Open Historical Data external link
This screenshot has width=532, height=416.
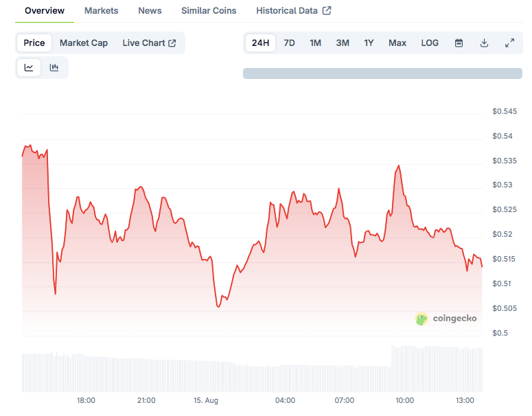click(293, 10)
